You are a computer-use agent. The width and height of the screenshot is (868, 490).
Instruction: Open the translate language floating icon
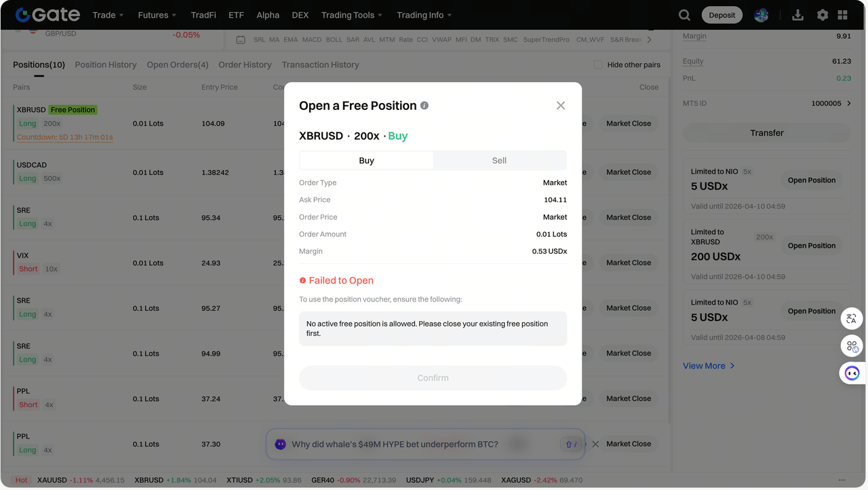click(x=852, y=318)
